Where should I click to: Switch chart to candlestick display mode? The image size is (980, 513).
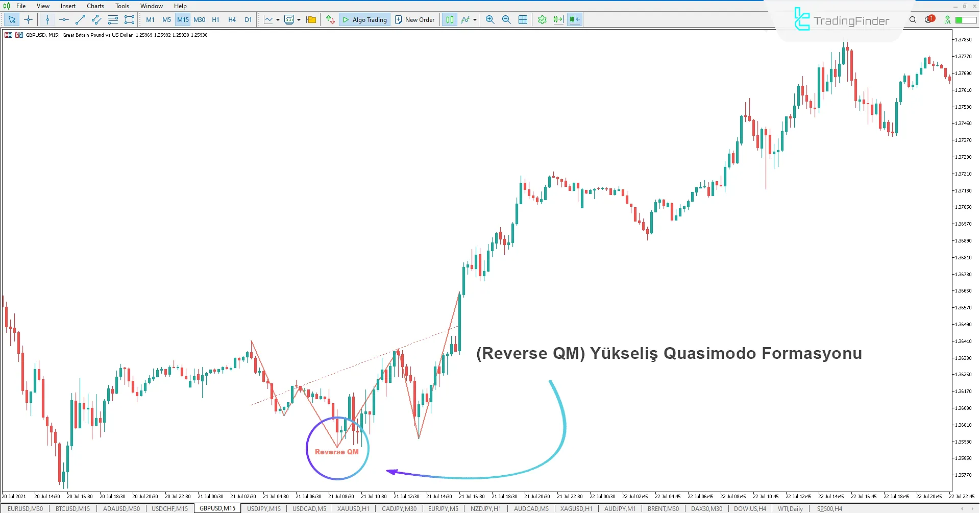449,19
